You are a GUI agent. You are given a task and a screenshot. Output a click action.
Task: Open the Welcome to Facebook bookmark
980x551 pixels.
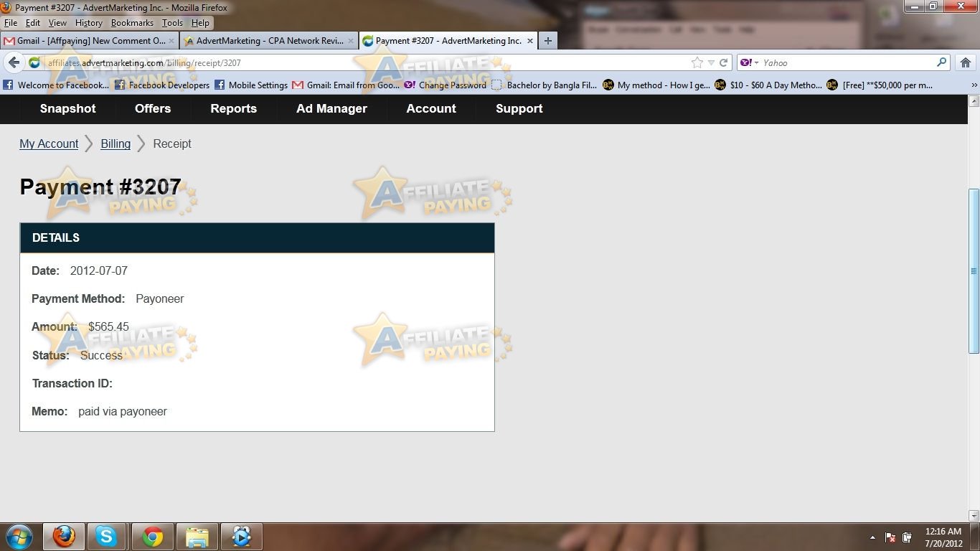57,85
